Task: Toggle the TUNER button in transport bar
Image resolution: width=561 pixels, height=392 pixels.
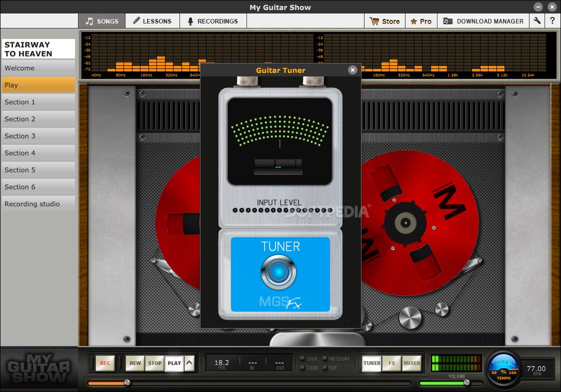Action: coord(371,363)
